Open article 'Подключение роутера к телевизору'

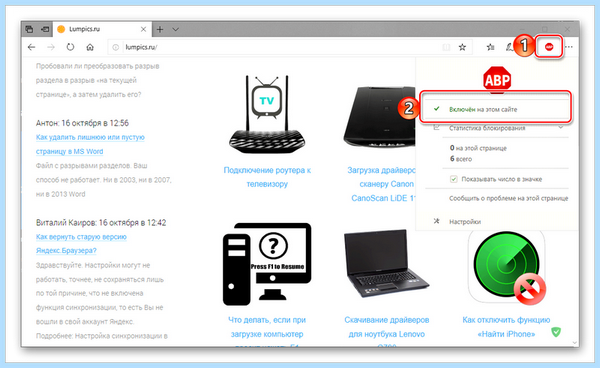click(x=267, y=177)
